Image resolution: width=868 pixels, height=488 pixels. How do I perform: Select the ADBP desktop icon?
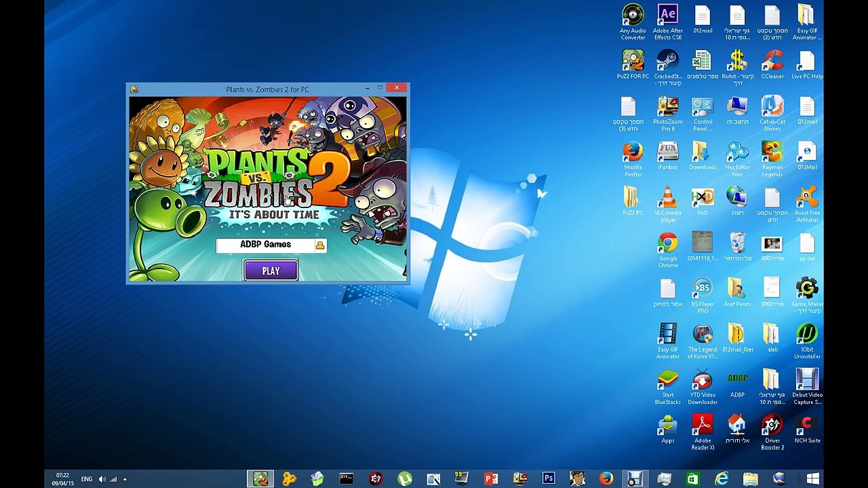point(737,383)
